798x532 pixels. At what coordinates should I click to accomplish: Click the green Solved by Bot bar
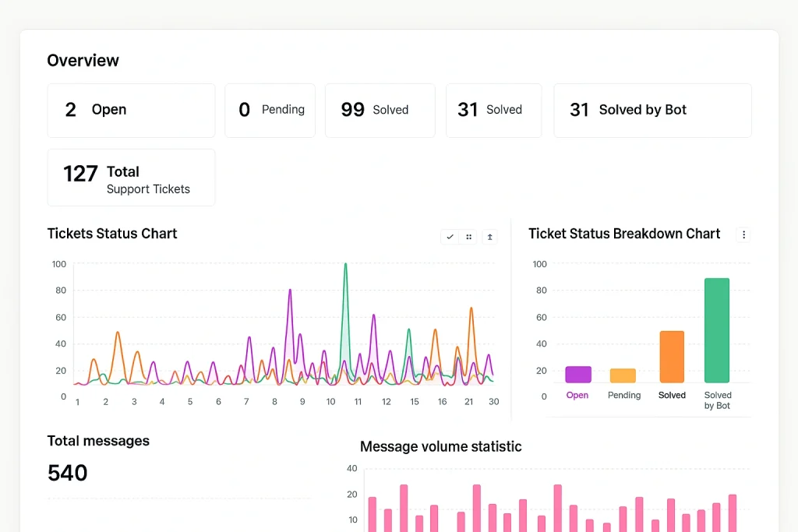tap(717, 330)
